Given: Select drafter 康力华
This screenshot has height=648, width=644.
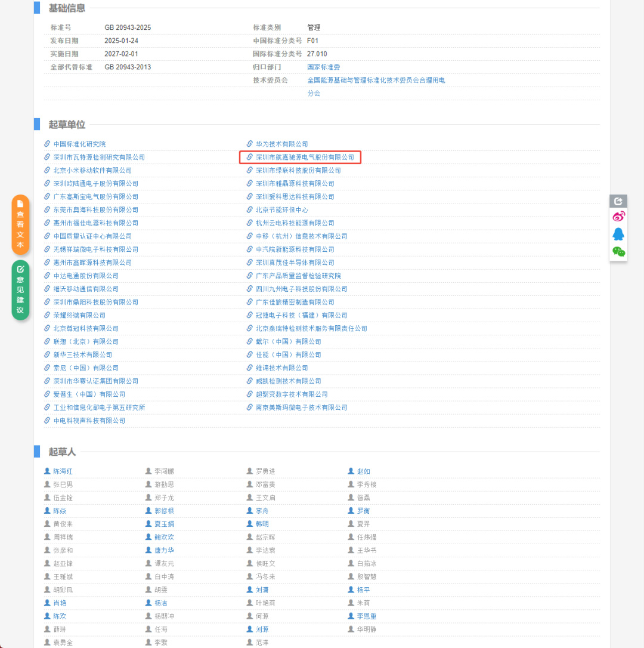Looking at the screenshot, I should [x=164, y=550].
